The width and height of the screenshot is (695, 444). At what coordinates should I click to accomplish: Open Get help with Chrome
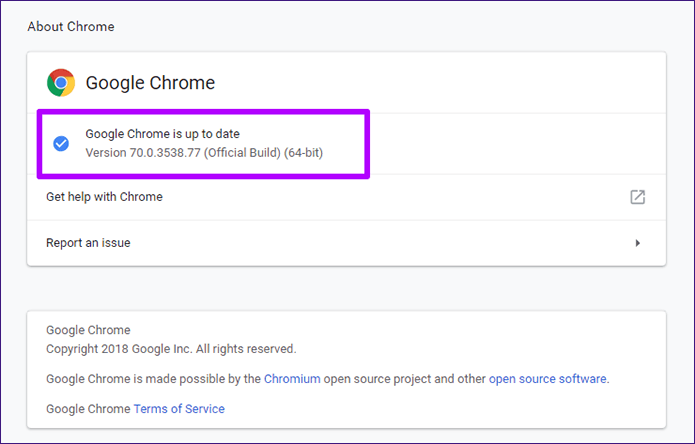(346, 197)
